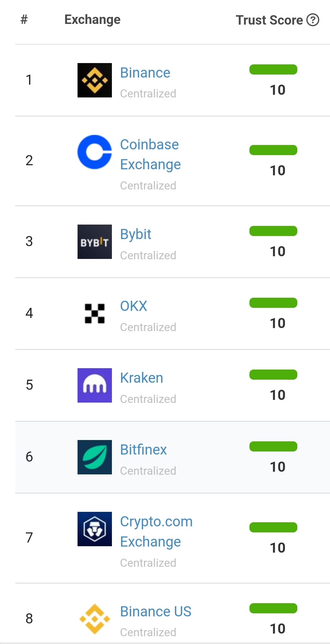Click the Bybit exchange link
This screenshot has width=330, height=644.
[x=136, y=234]
